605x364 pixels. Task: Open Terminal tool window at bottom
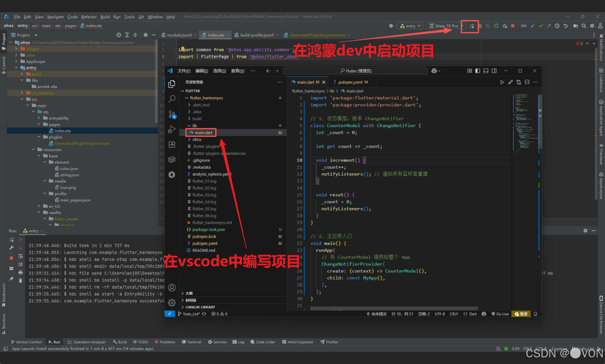tap(192, 342)
